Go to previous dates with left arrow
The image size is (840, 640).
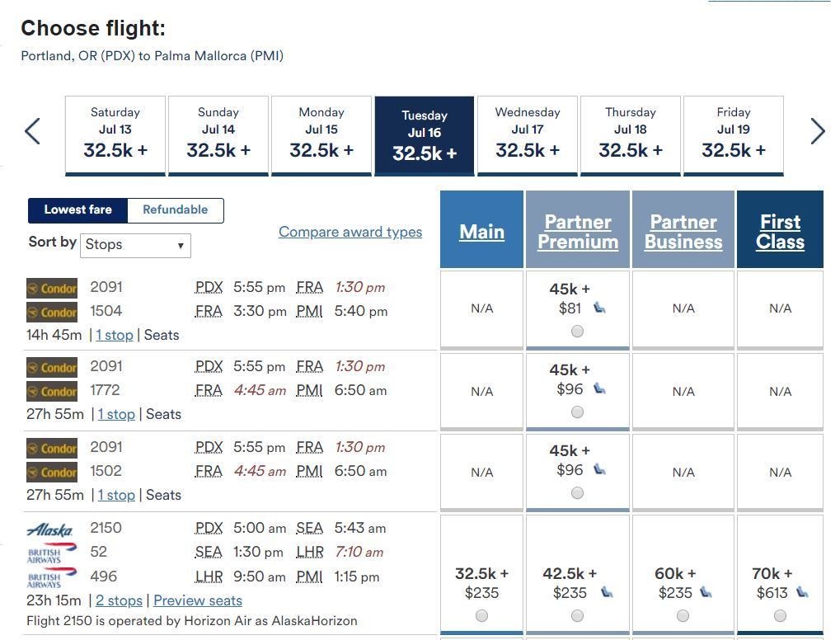tap(32, 131)
